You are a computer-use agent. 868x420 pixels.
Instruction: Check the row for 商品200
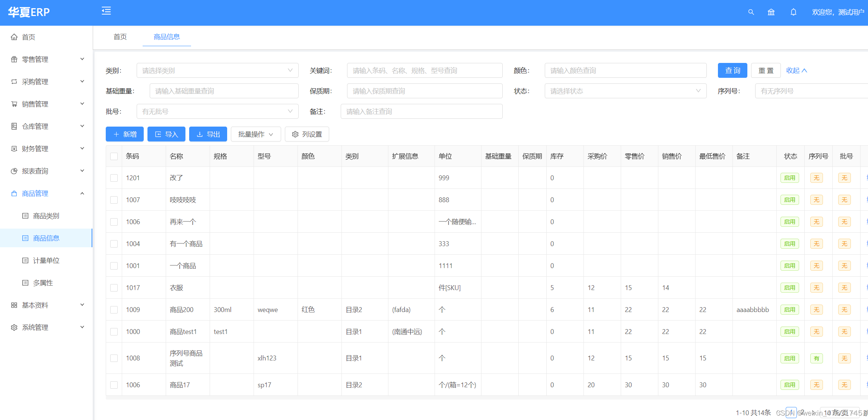(x=114, y=309)
